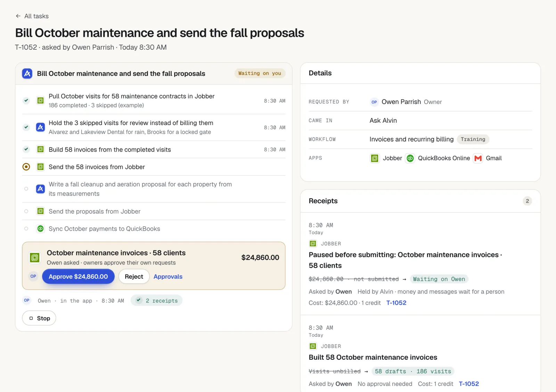Open the Approvals link
This screenshot has width=556, height=392.
[x=168, y=277]
